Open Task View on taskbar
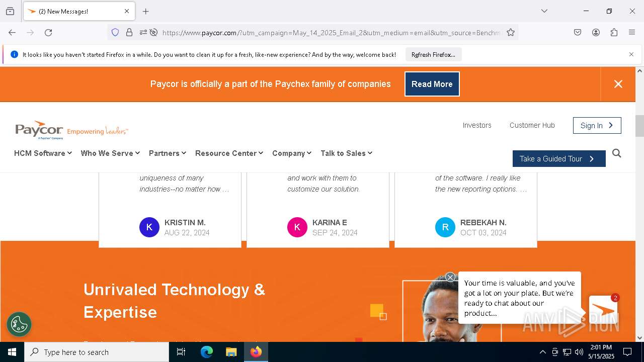Image resolution: width=644 pixels, height=362 pixels. pyautogui.click(x=181, y=352)
